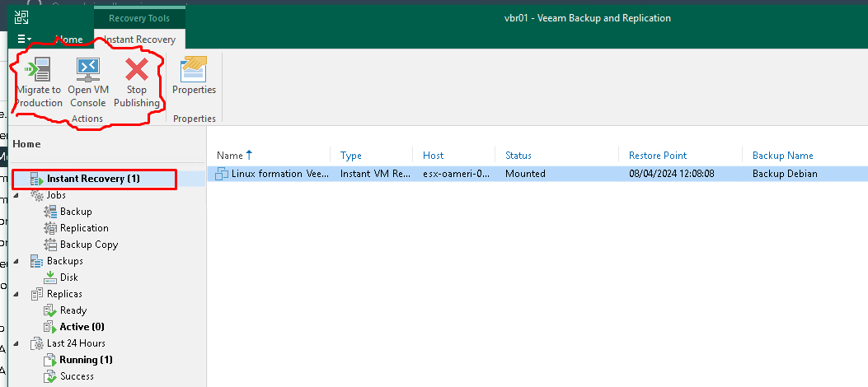Click the Disk download icon
Screen dimensions: 868x387
click(x=50, y=277)
